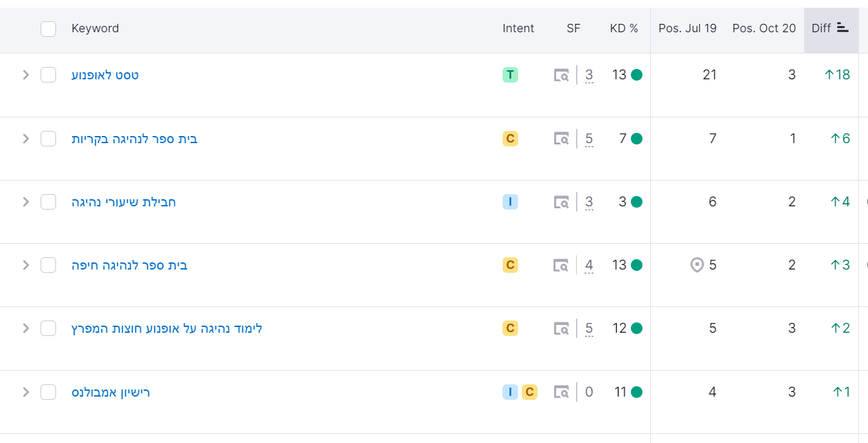Check the box for רישיון אמבולנס

click(48, 392)
